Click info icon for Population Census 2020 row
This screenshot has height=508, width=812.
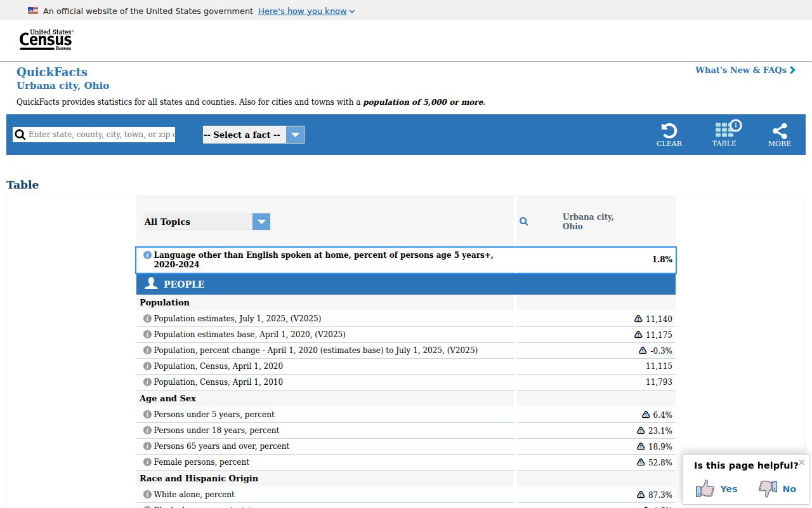[147, 366]
